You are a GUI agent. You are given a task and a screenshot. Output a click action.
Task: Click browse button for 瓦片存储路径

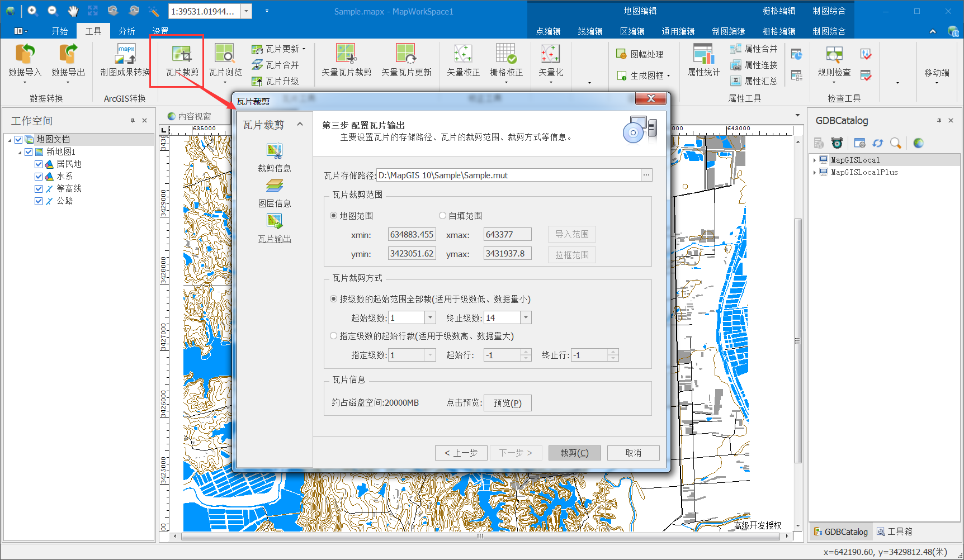pos(646,175)
